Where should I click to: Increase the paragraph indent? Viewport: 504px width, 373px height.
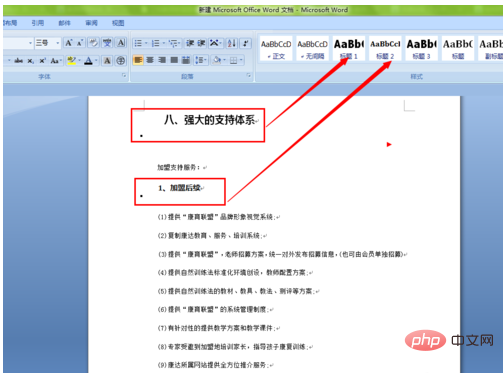[201, 43]
